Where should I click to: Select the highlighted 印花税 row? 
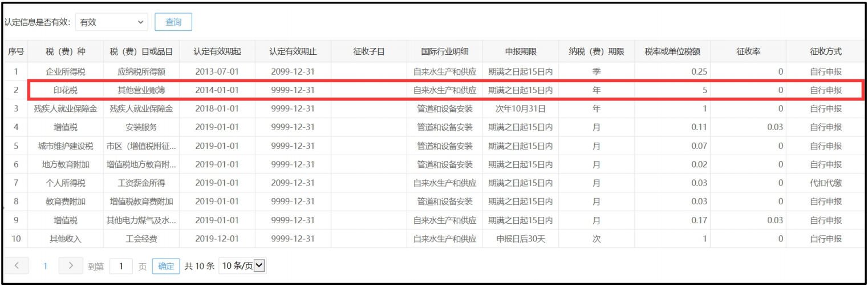coord(65,90)
